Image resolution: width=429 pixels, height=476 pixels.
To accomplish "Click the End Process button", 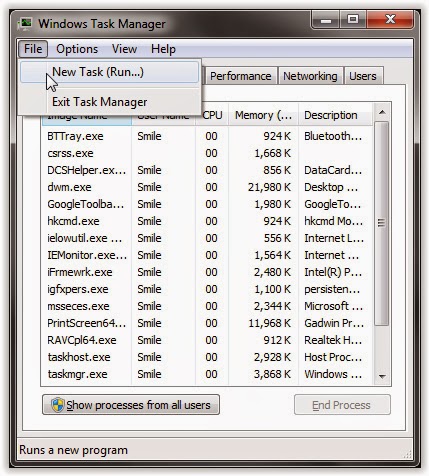I will (x=342, y=405).
